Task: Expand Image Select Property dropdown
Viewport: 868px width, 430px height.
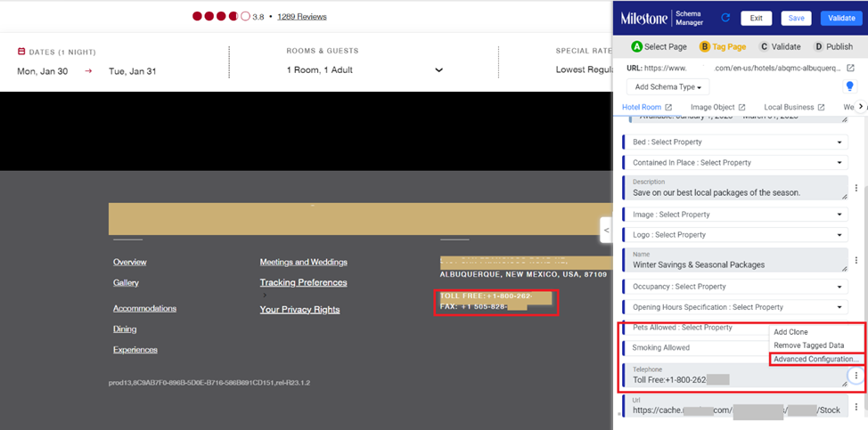Action: (x=737, y=215)
